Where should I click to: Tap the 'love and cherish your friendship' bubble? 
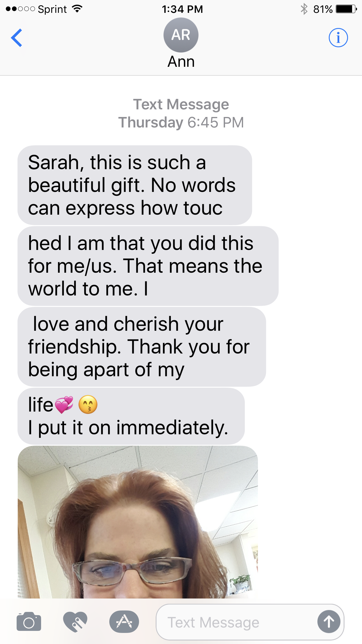point(142,347)
